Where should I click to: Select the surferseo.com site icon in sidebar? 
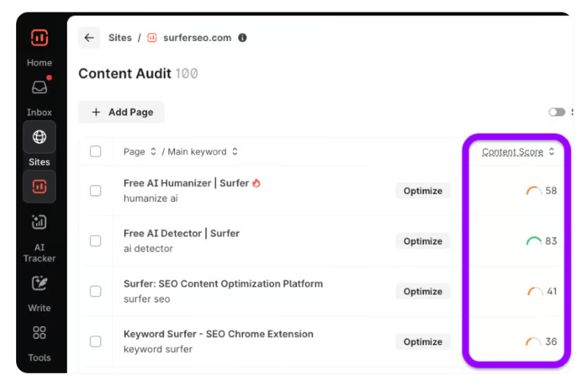click(39, 187)
